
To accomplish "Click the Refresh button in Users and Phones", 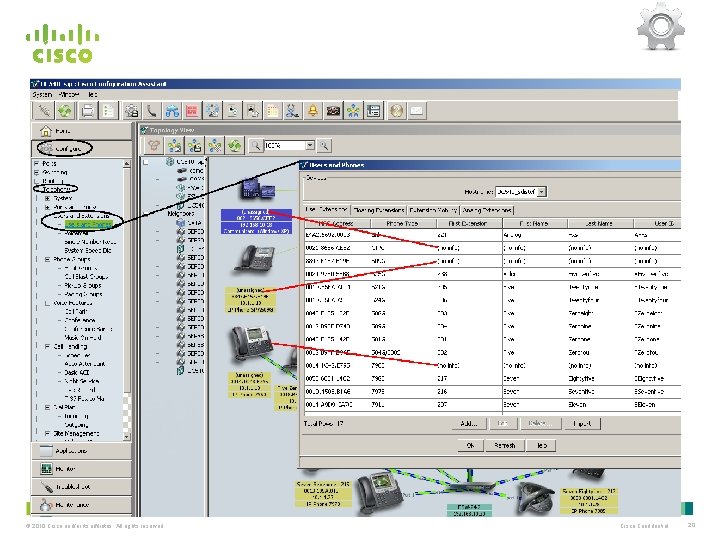I will click(505, 445).
